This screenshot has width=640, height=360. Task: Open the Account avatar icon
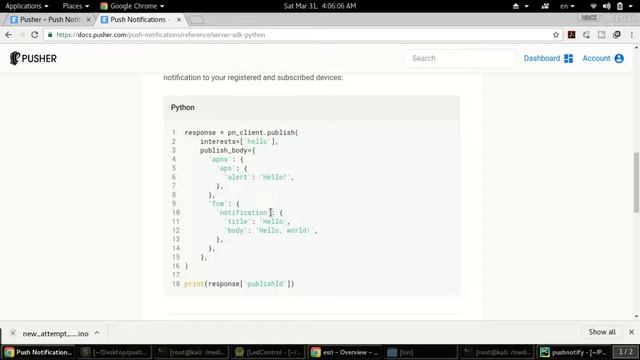point(619,58)
